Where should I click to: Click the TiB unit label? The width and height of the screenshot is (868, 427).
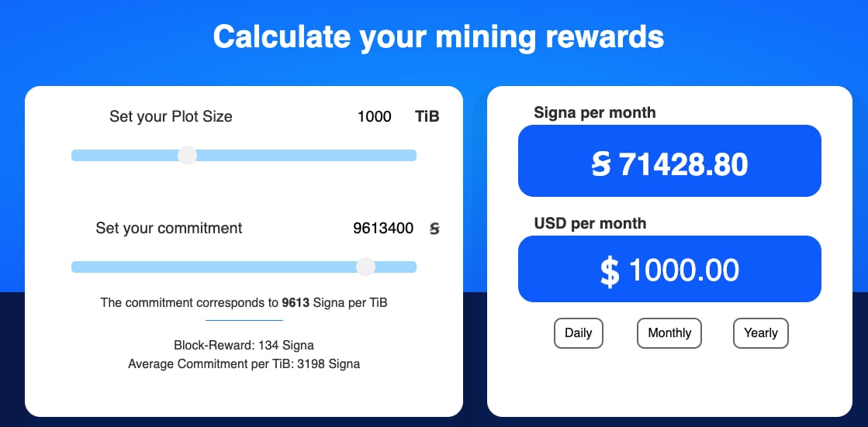[427, 117]
